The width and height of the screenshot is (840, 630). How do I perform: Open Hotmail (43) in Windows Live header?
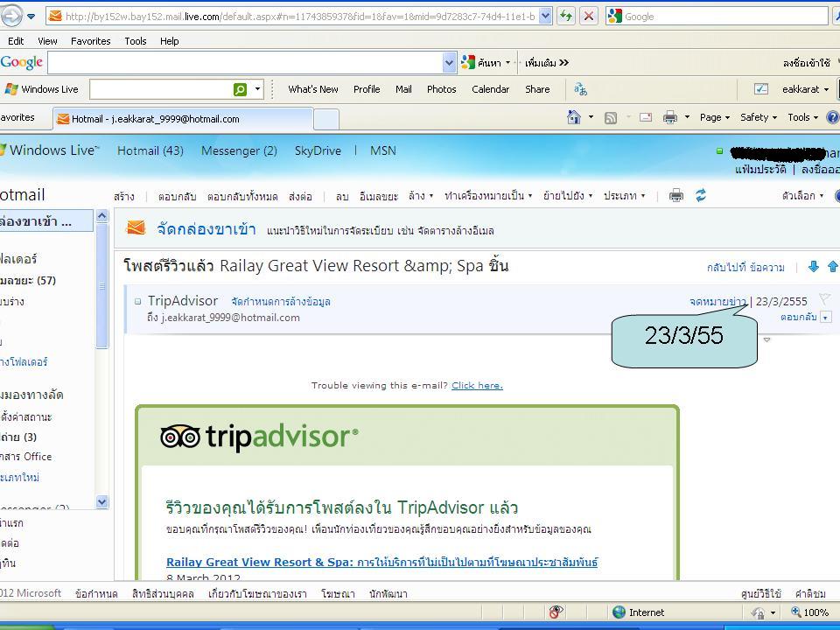(150, 151)
